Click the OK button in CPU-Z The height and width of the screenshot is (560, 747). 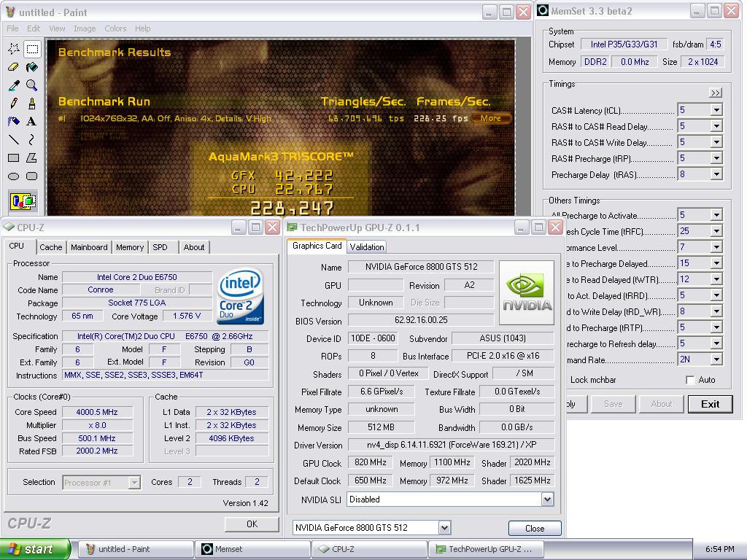252,524
